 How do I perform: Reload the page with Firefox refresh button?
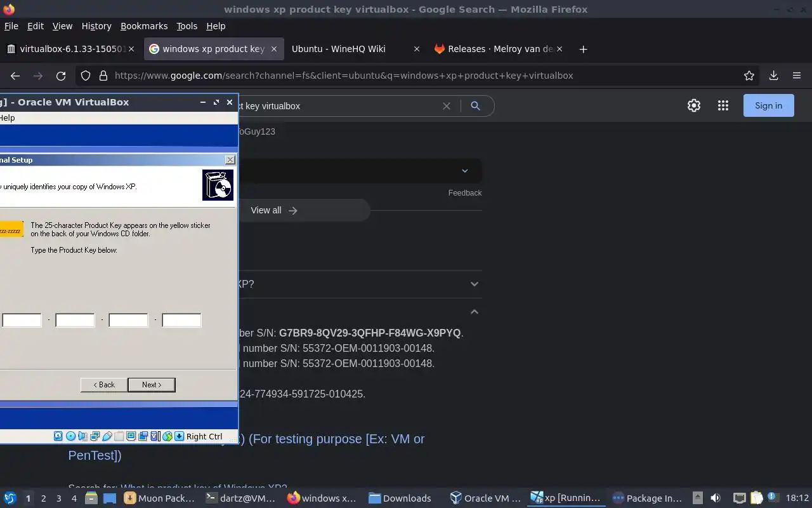61,76
